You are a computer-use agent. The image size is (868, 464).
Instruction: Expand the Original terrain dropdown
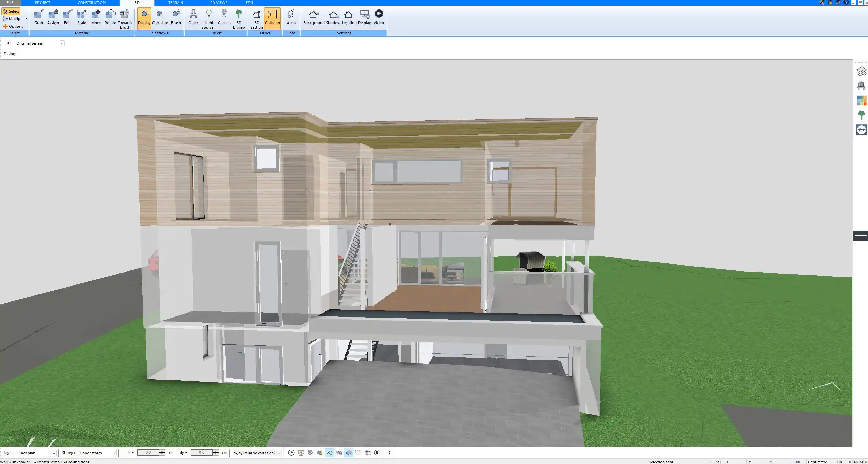point(62,43)
